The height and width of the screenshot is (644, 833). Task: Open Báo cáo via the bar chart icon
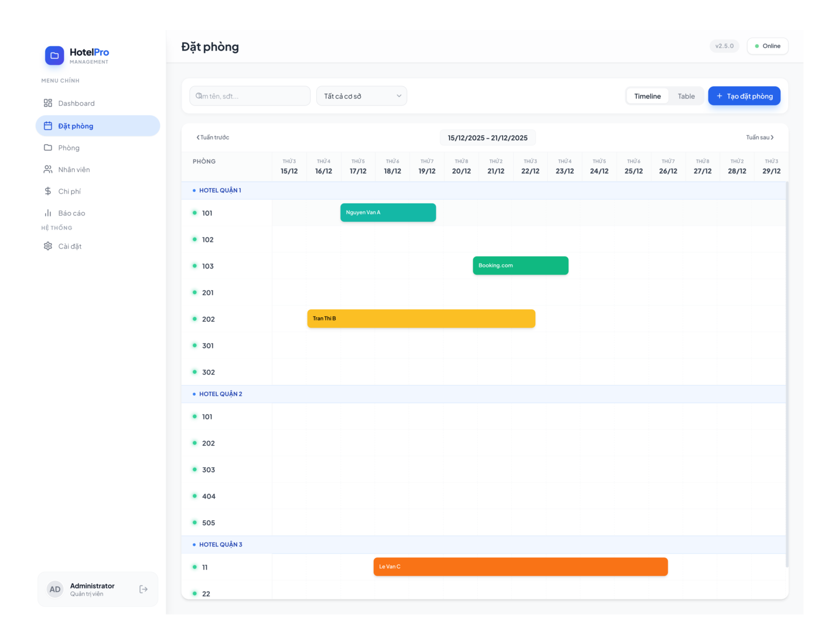[48, 213]
